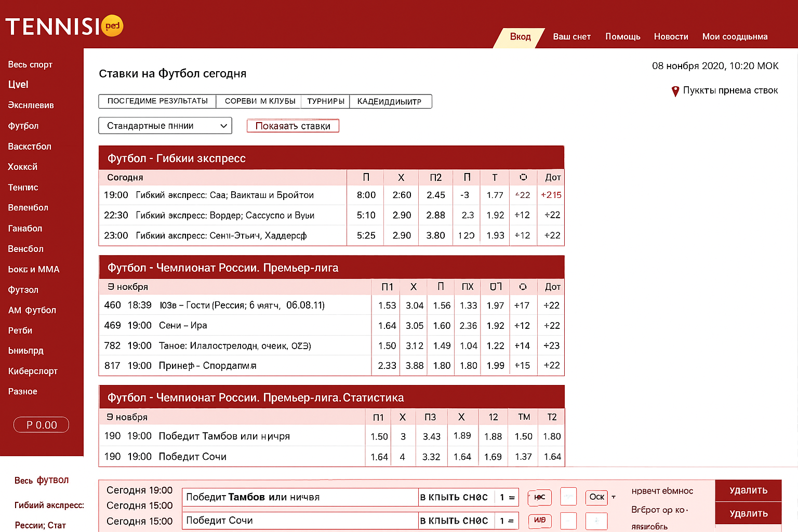Open stake stepper on Победит Сочи slip row
This screenshot has height=532, width=798.
point(507,521)
